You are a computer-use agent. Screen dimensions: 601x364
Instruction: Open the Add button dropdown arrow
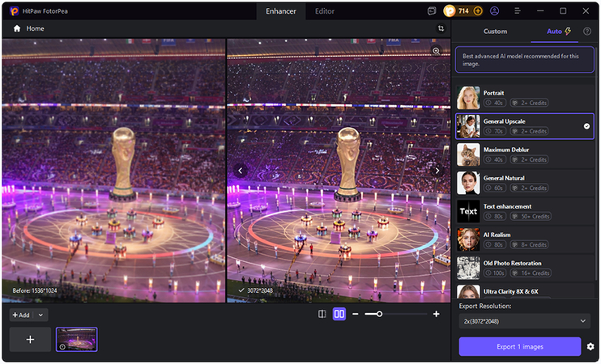coord(40,315)
